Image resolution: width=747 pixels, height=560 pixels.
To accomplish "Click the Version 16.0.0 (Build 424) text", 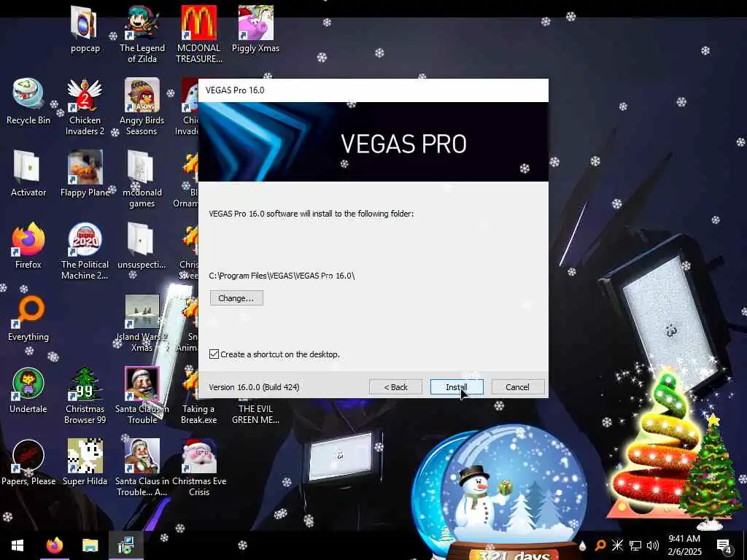I will point(254,387).
